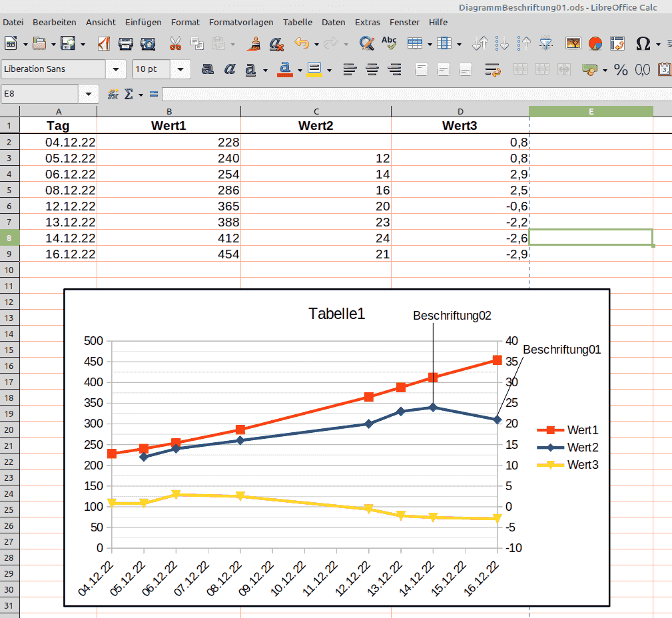The image size is (672, 618).
Task: Open the save options dropdown arrow
Action: (x=83, y=44)
